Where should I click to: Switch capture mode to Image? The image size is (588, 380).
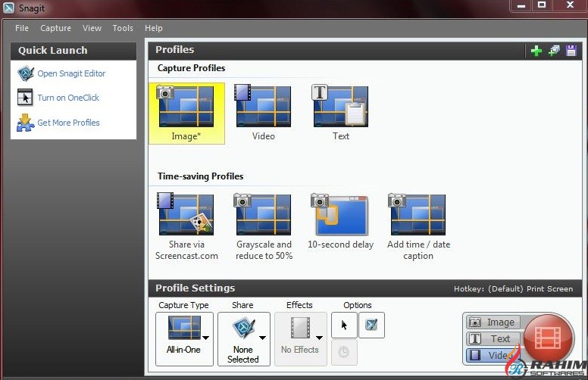(x=493, y=322)
